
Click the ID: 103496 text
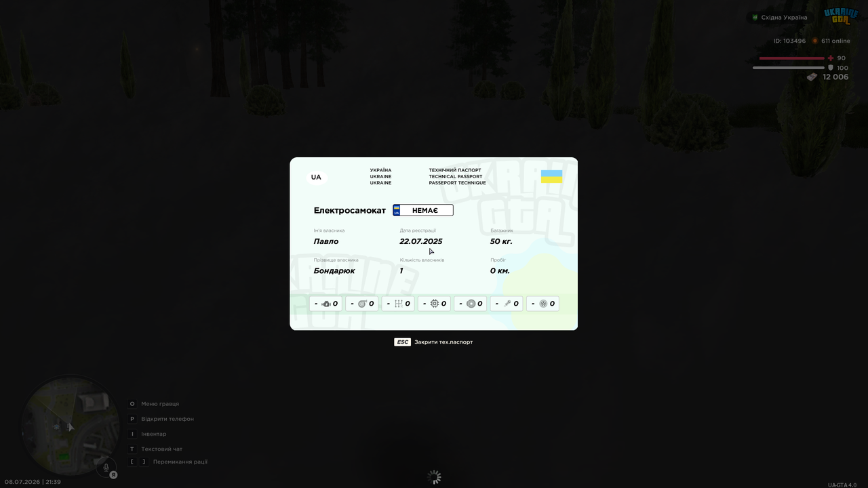(x=790, y=41)
